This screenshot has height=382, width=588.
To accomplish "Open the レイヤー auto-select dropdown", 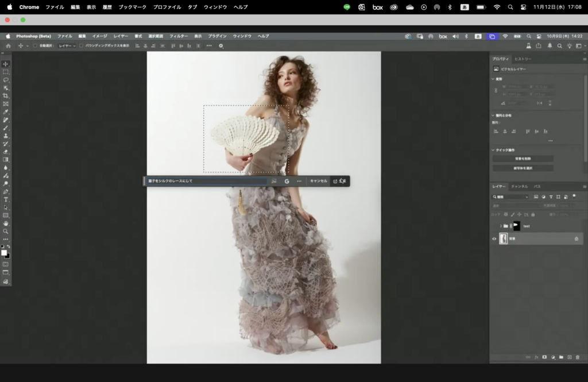I will [x=67, y=45].
